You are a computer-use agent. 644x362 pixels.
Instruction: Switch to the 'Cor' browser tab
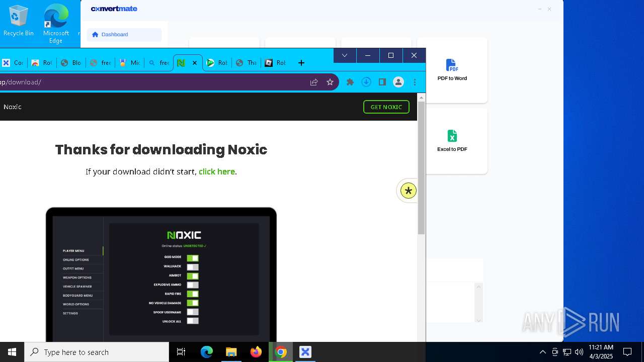point(13,63)
